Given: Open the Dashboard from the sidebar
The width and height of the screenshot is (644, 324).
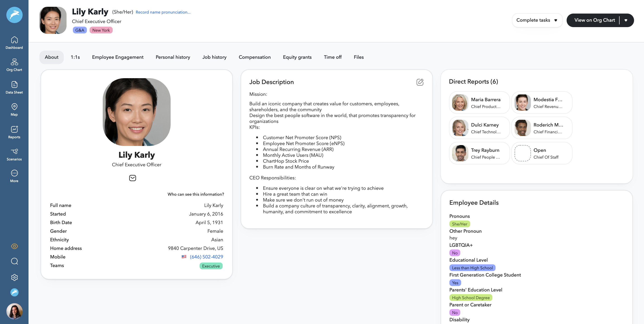Looking at the screenshot, I should pyautogui.click(x=14, y=42).
